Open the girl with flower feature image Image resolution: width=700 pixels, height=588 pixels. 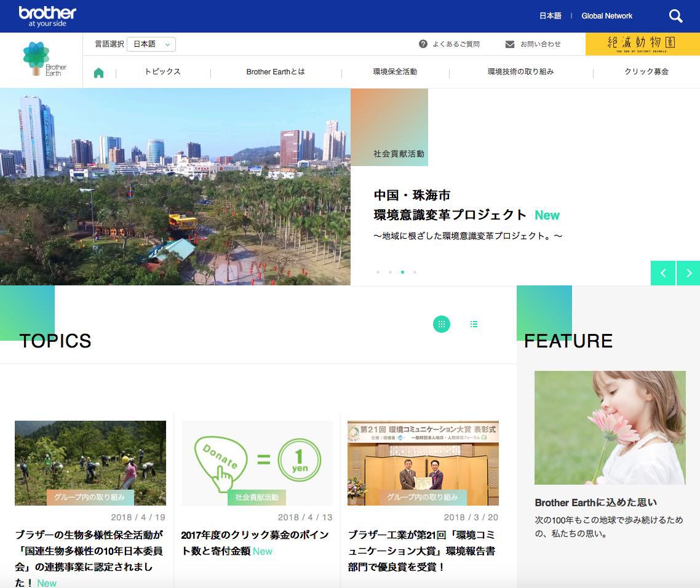click(x=610, y=427)
